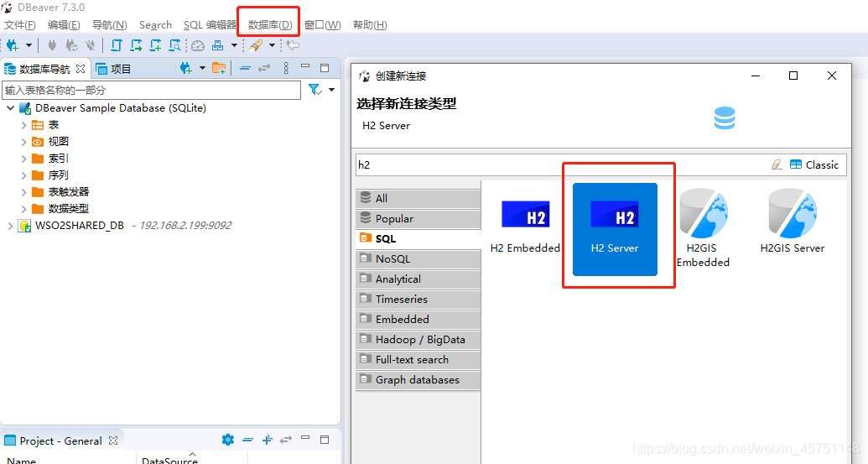Click the recent SQL script icon with green arrow
Screen dimensions: 868x464
136,45
